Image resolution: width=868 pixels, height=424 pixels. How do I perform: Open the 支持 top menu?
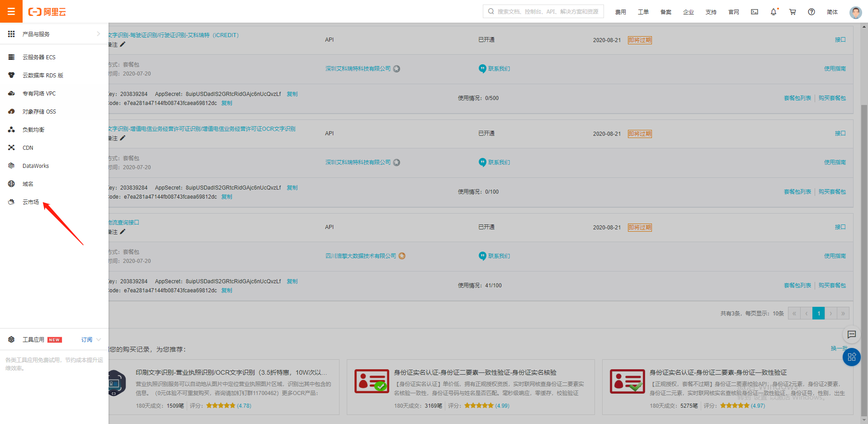click(x=711, y=12)
